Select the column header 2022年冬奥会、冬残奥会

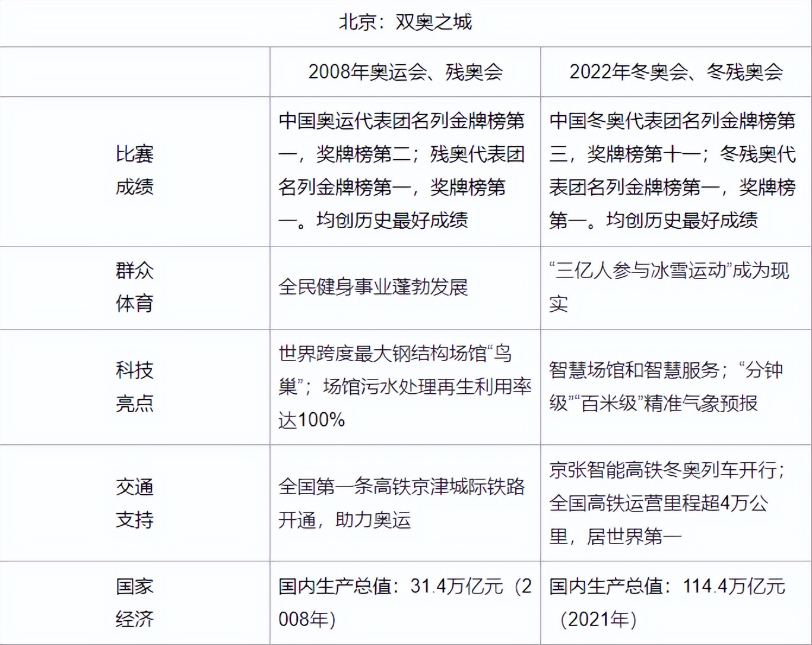pos(676,72)
